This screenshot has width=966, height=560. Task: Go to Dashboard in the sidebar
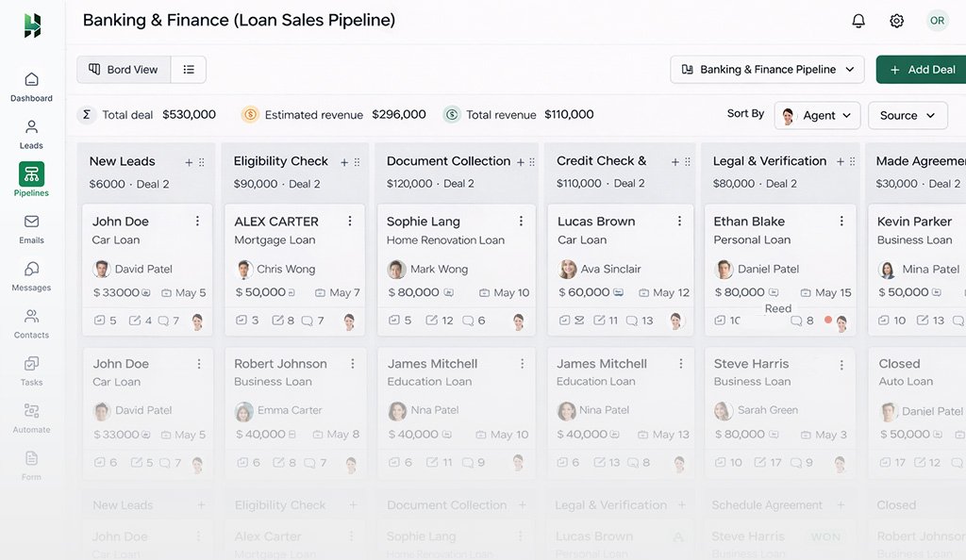(x=31, y=86)
